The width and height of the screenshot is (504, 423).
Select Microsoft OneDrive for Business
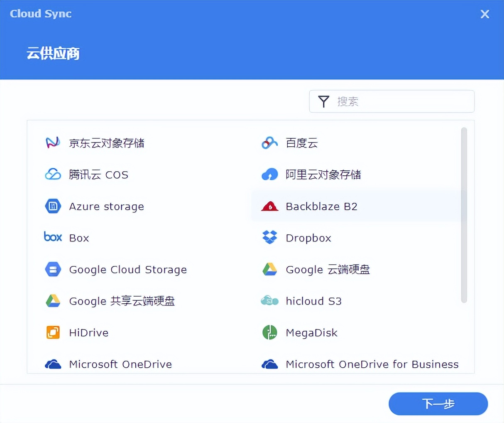click(x=372, y=364)
